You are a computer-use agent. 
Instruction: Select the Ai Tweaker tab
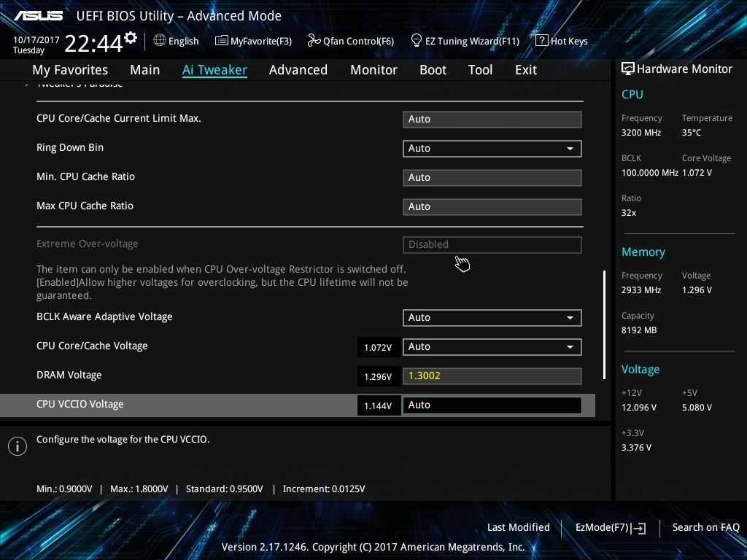214,70
